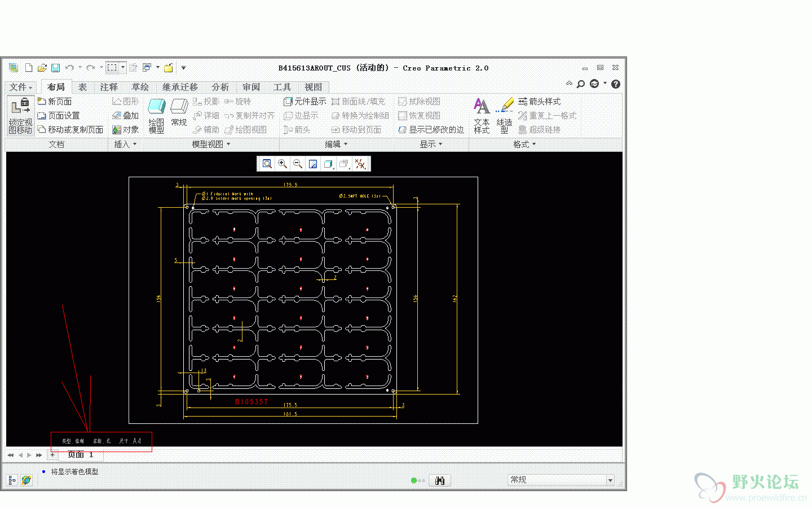
Task: Click the command search magnifier icon
Action: coord(581,84)
